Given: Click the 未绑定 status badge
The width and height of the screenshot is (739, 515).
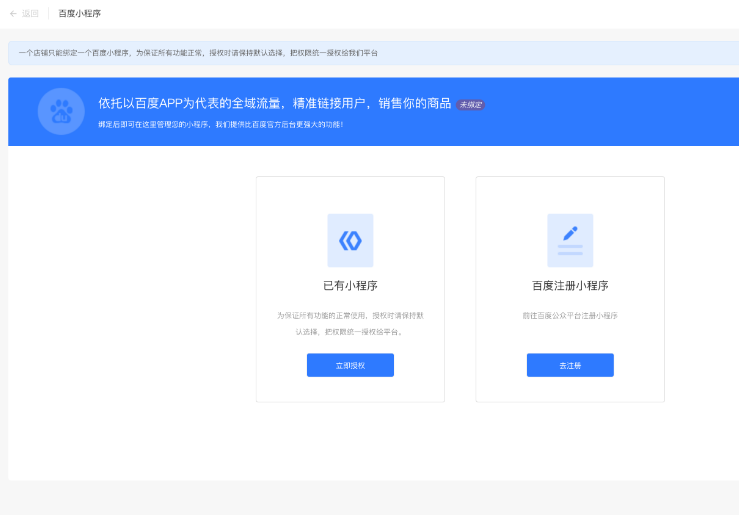Looking at the screenshot, I should click(471, 104).
